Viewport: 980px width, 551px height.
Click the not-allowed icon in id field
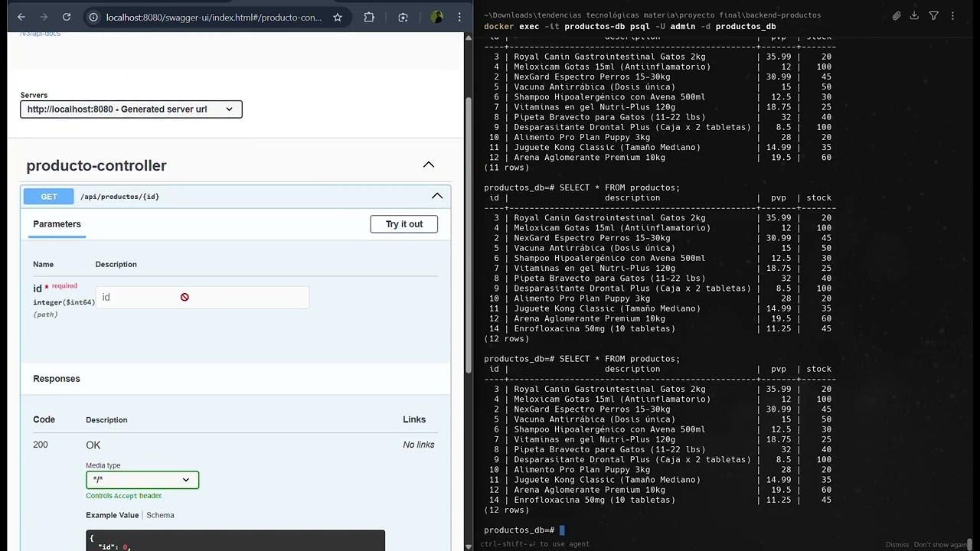coord(185,297)
